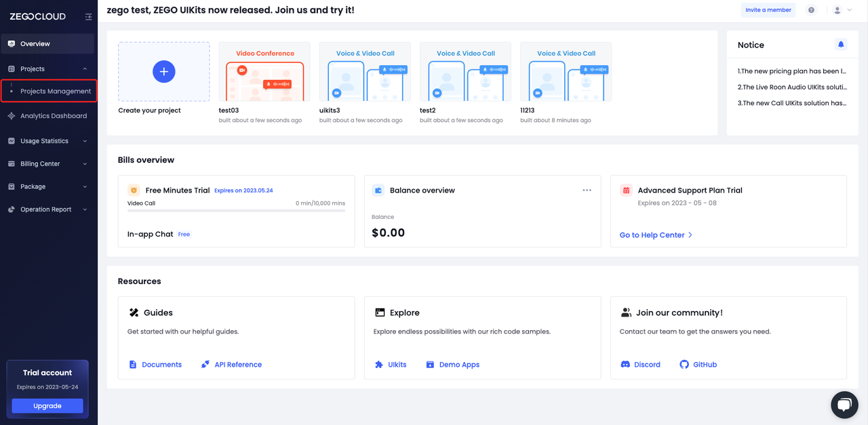Open the Operation Report menu item
This screenshot has height=425, width=868.
click(47, 209)
